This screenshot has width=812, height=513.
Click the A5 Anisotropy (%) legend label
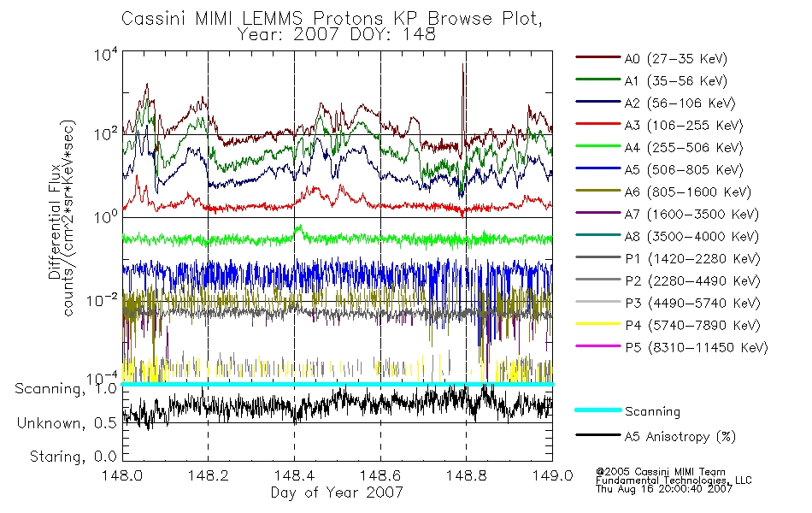(x=680, y=437)
